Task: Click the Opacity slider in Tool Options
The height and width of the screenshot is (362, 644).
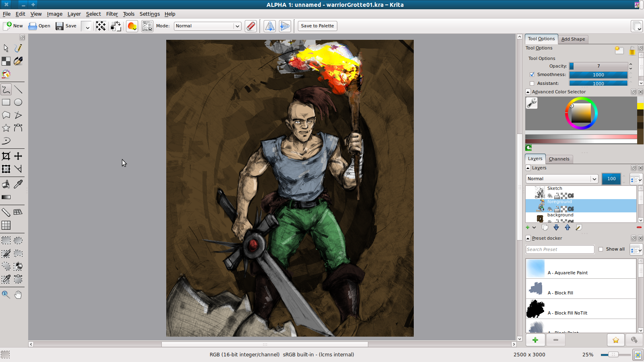Action: click(599, 66)
